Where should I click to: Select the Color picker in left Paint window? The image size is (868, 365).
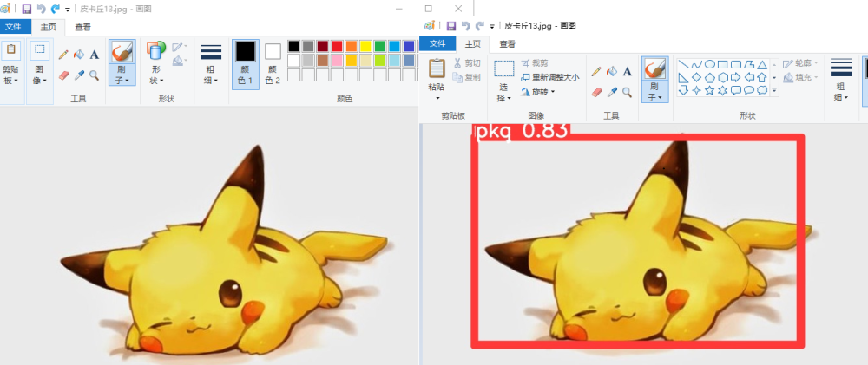point(79,75)
